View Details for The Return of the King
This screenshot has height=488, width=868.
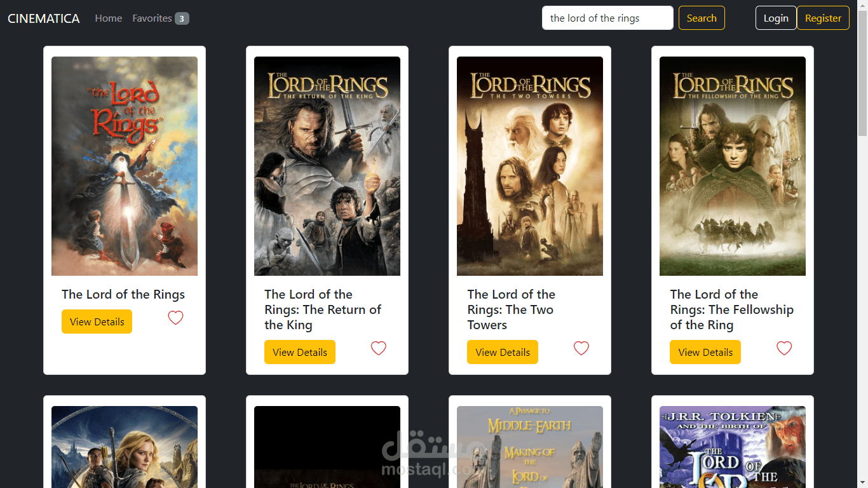point(300,352)
